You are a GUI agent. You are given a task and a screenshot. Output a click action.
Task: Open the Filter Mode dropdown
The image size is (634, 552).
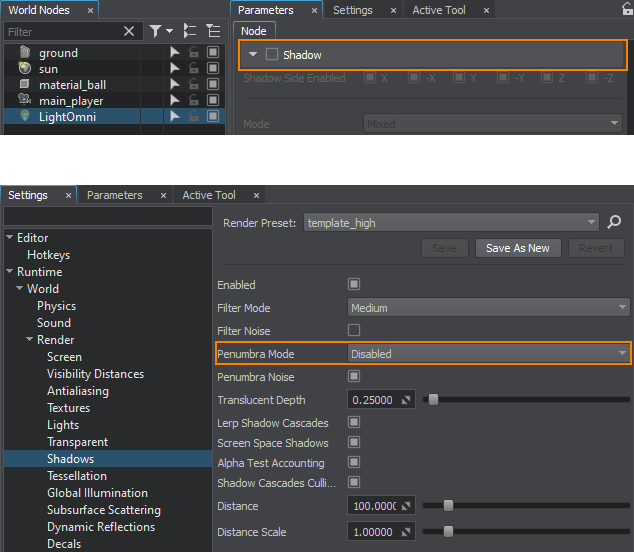tap(489, 308)
